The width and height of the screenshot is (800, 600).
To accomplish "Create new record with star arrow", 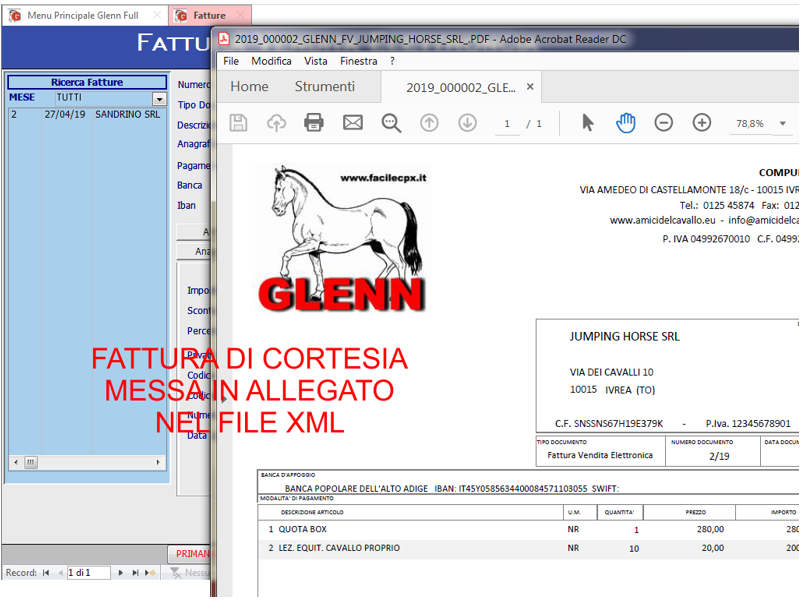I will pos(150,572).
